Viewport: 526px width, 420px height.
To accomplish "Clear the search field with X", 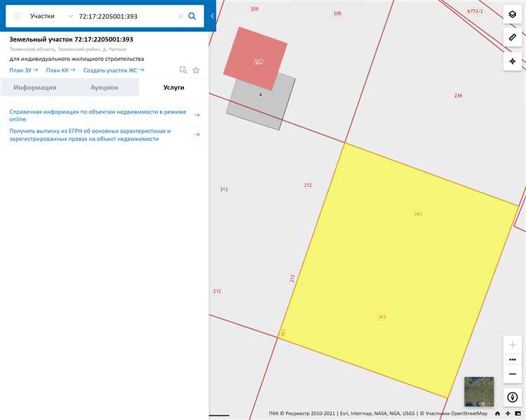I will point(180,15).
